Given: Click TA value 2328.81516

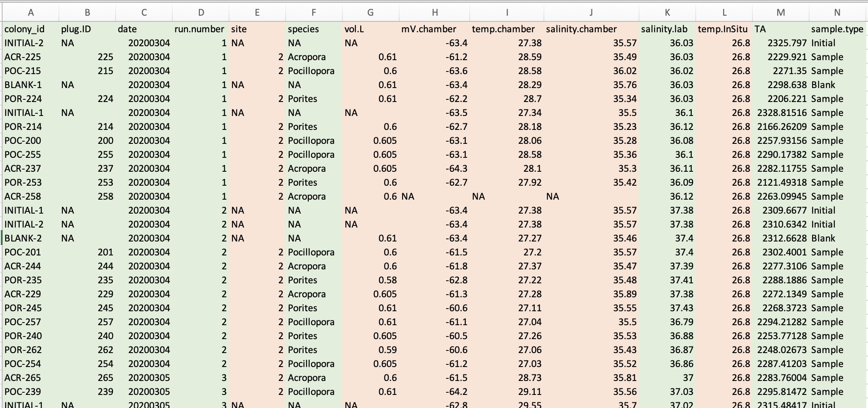Looking at the screenshot, I should 781,113.
